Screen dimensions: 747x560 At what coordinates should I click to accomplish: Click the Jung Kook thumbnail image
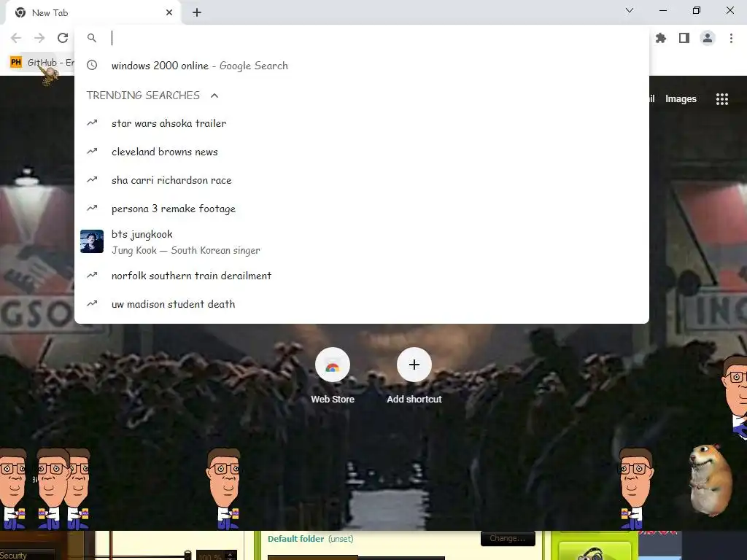[x=92, y=241]
